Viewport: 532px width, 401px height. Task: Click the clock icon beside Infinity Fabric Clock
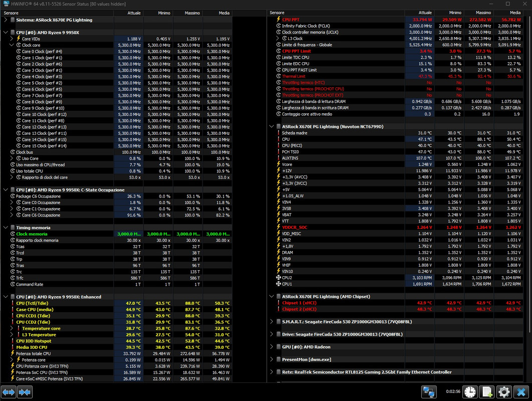279,26
